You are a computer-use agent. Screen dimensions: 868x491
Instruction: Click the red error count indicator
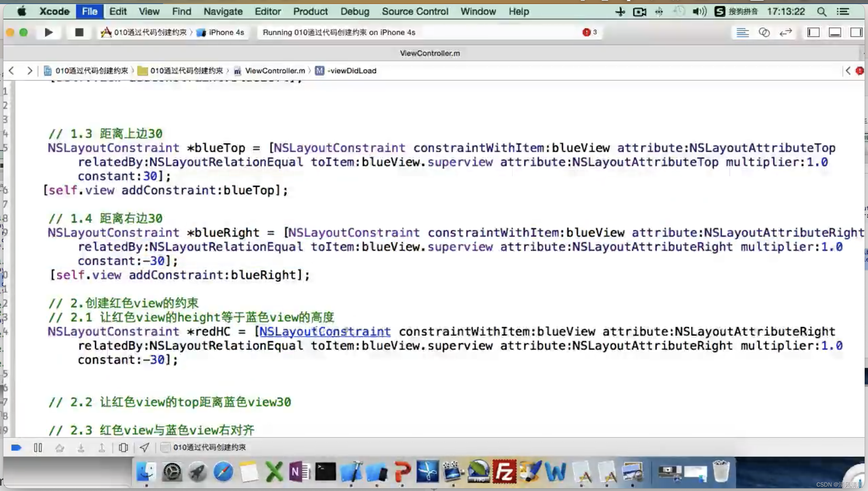(589, 32)
